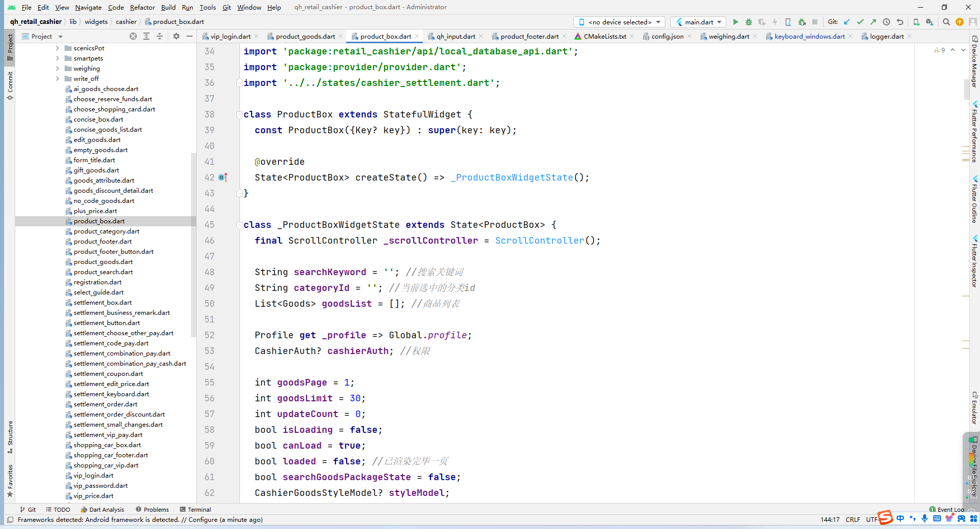
Task: Open Project panel settings gear
Action: [176, 36]
